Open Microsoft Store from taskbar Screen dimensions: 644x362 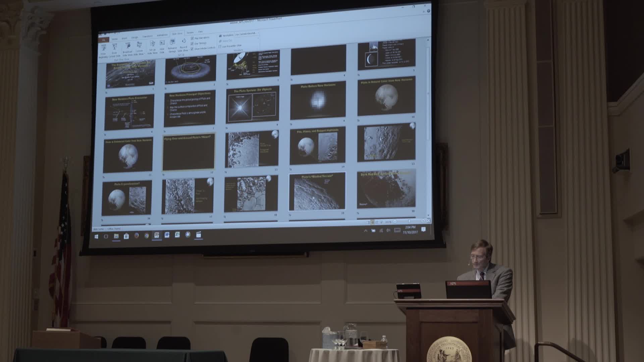[126, 236]
